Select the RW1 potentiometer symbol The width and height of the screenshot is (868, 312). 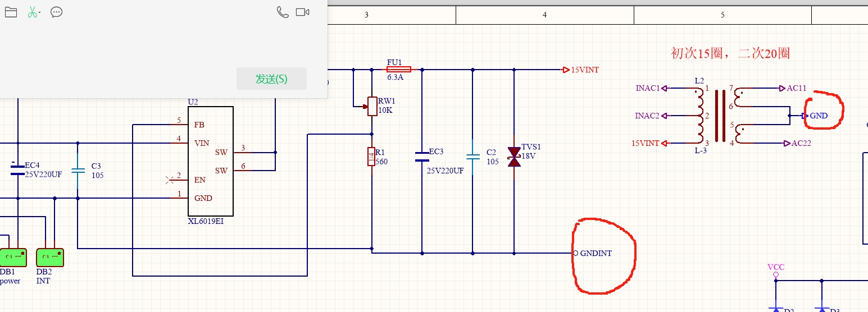(372, 106)
